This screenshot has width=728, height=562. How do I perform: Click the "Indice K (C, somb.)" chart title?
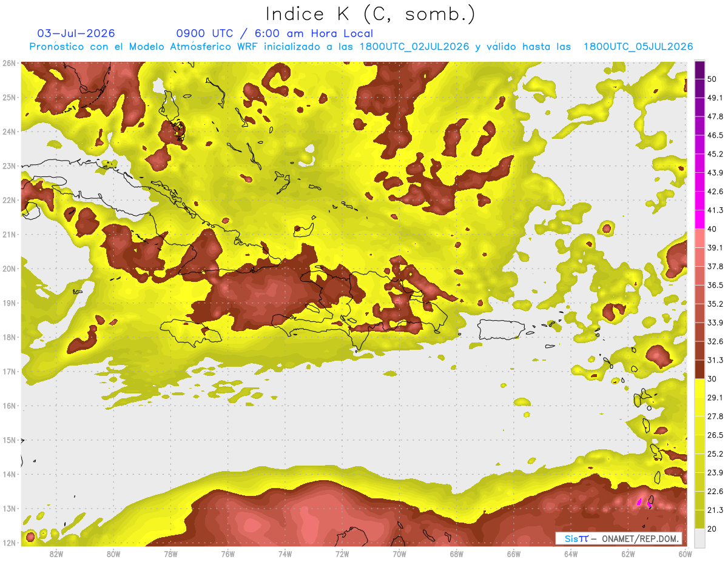pyautogui.click(x=371, y=14)
